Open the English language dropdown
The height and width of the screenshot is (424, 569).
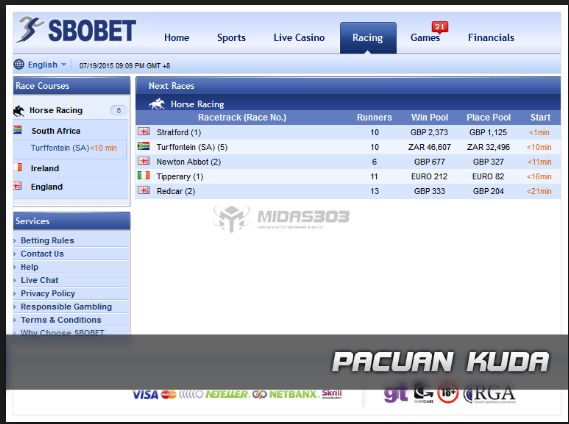(x=47, y=65)
